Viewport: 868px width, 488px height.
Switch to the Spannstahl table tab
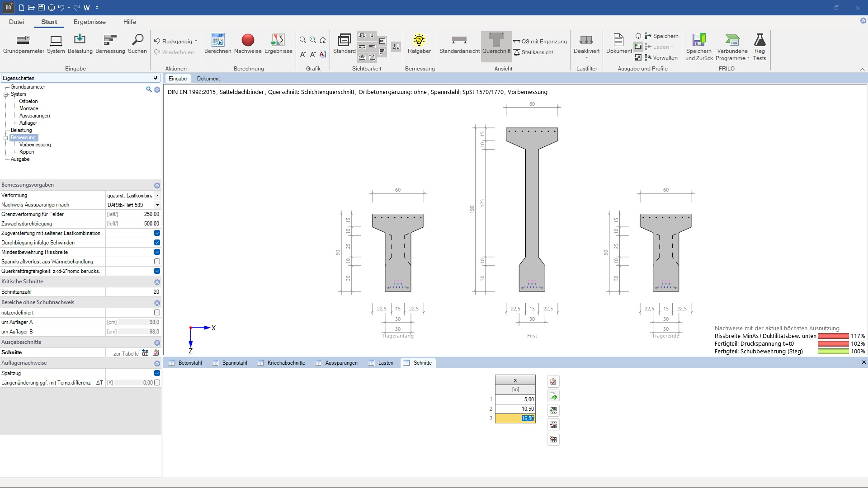234,363
